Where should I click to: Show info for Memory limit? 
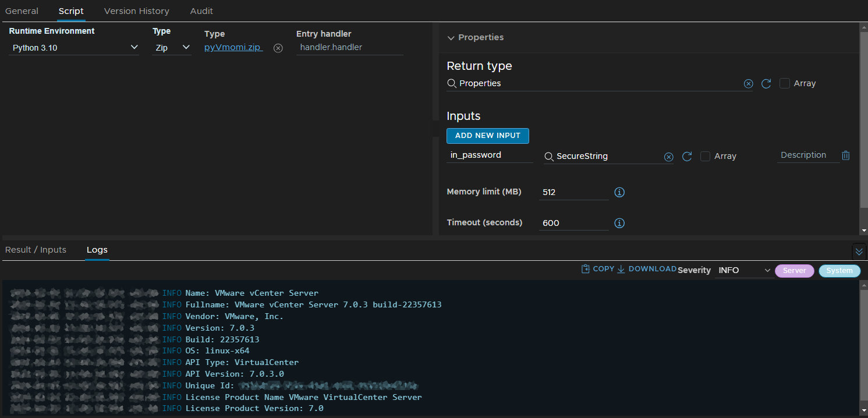click(x=619, y=192)
